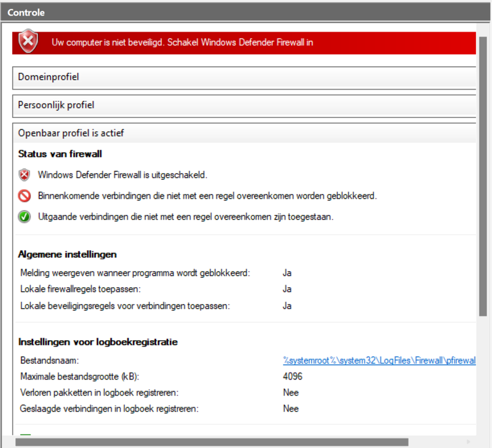Click the 'Controle' panel title

coord(26,12)
